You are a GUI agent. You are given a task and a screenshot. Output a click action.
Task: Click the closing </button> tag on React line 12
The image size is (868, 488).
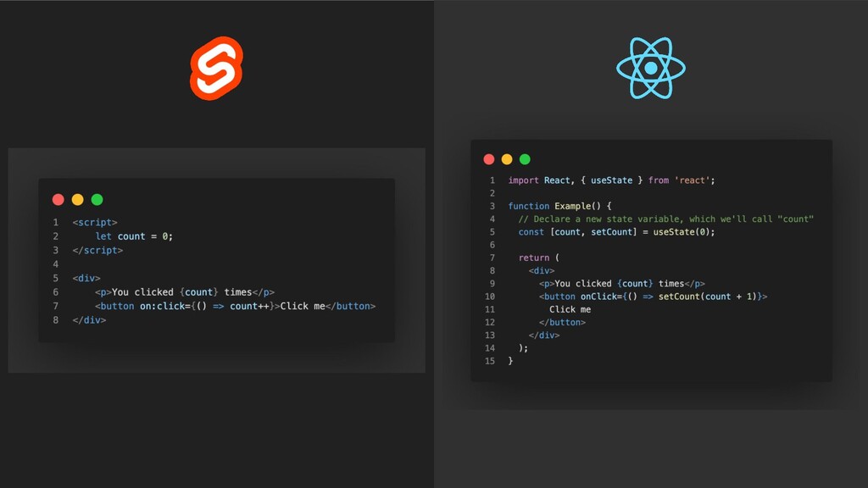click(x=562, y=322)
